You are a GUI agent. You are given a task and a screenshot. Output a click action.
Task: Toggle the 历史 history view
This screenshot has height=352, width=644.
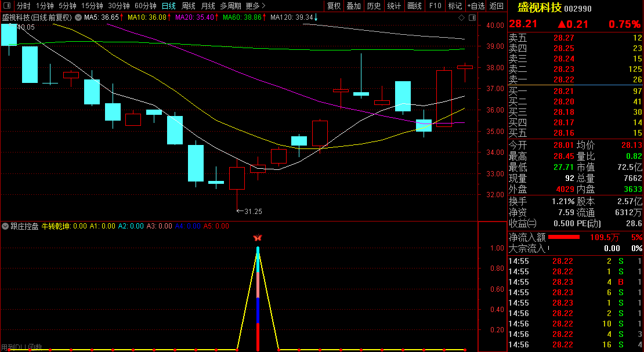374,6
